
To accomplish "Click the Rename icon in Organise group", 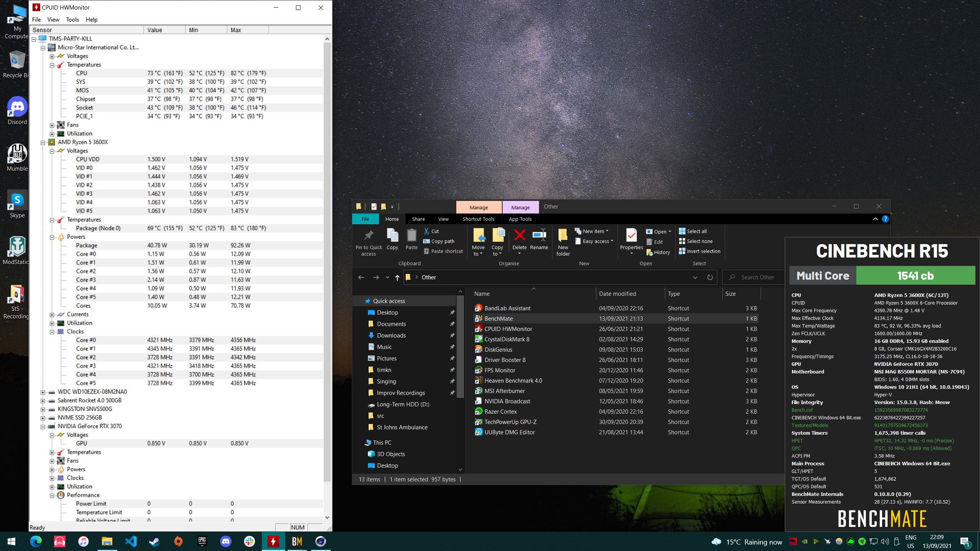I will (x=539, y=235).
